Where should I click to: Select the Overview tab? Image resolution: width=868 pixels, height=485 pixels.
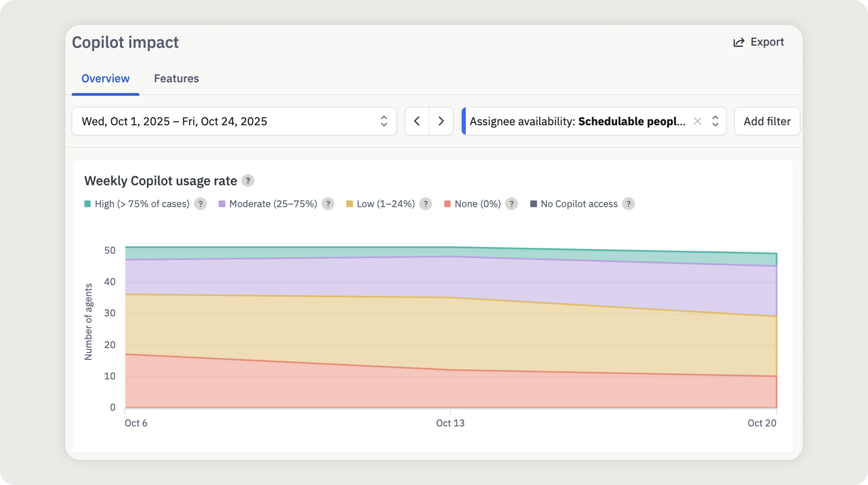click(105, 78)
